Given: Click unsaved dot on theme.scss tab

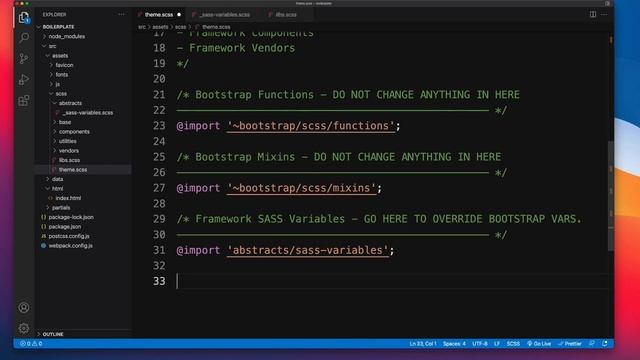Looking at the screenshot, I should click(179, 15).
